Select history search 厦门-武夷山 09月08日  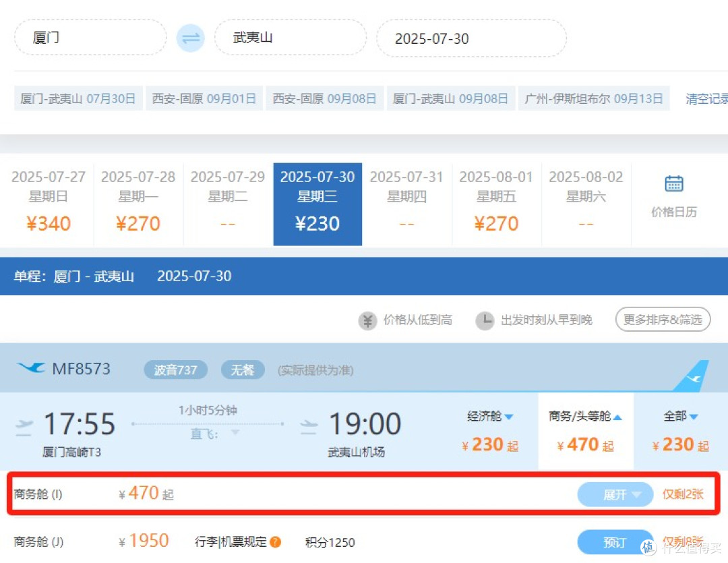[x=451, y=98]
